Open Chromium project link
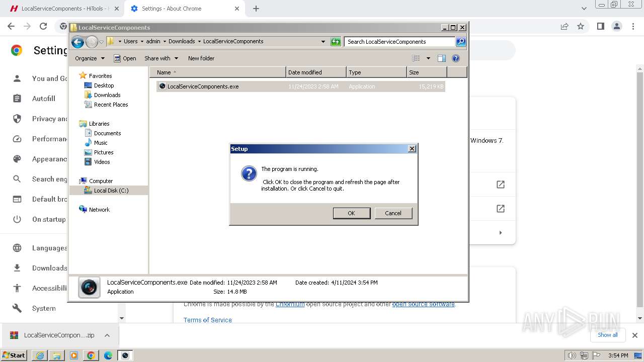The height and width of the screenshot is (362, 644). [x=290, y=304]
